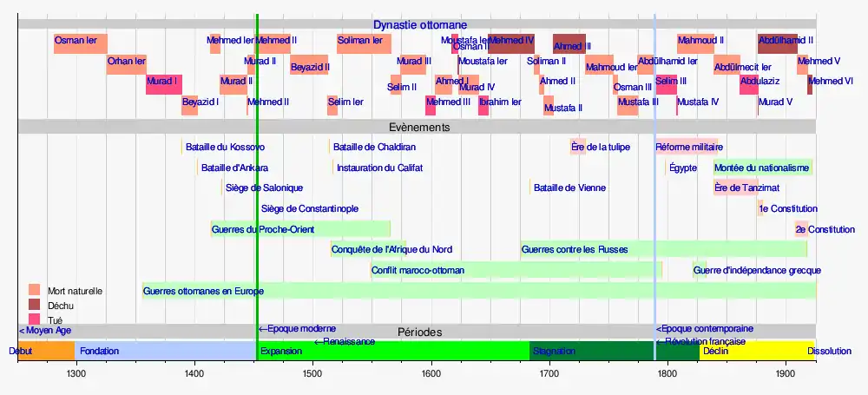The width and height of the screenshot is (868, 395).
Task: Open the Bataille de Vienne event
Action: tap(569, 188)
